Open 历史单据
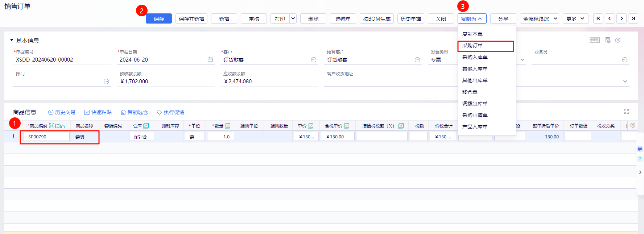Image resolution: width=644 pixels, height=234 pixels. 411,18
